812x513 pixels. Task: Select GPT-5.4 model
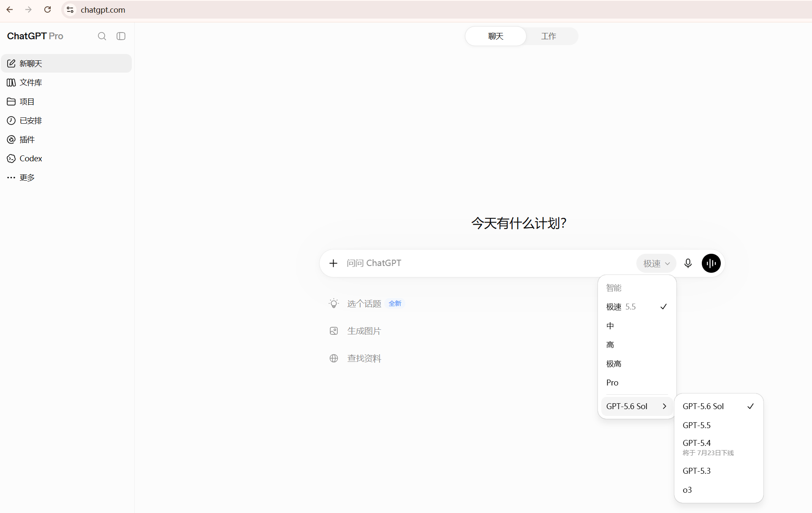click(719, 448)
